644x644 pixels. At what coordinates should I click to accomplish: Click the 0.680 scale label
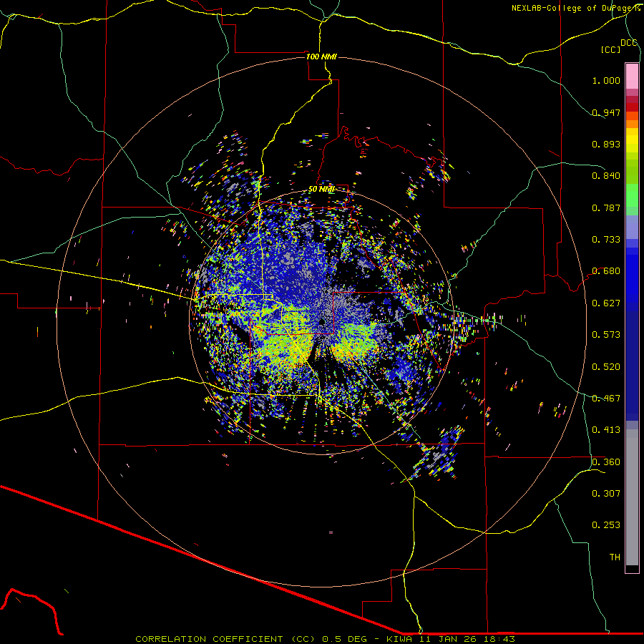(x=606, y=271)
